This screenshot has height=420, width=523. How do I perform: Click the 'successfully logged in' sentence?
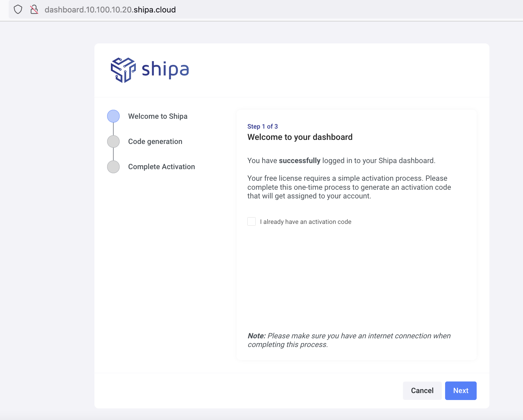[341, 160]
